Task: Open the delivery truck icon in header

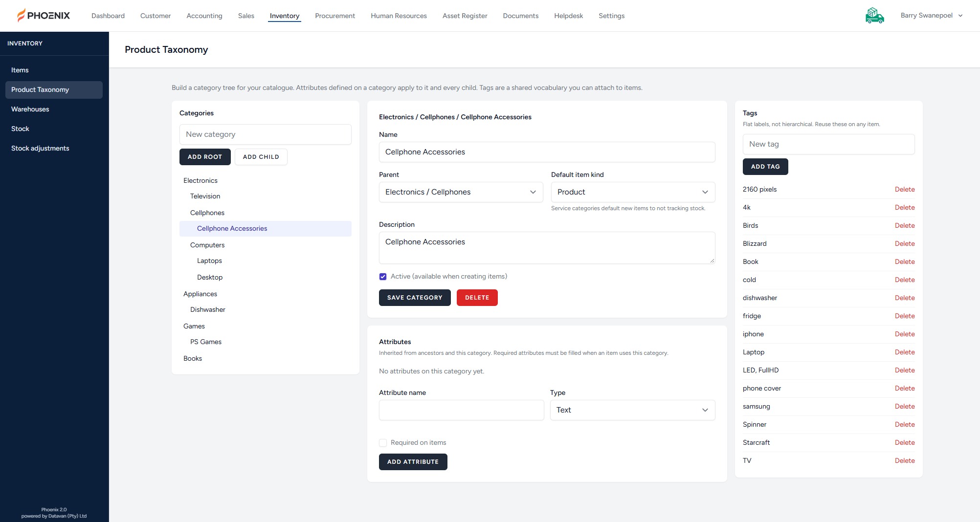Action: point(874,16)
